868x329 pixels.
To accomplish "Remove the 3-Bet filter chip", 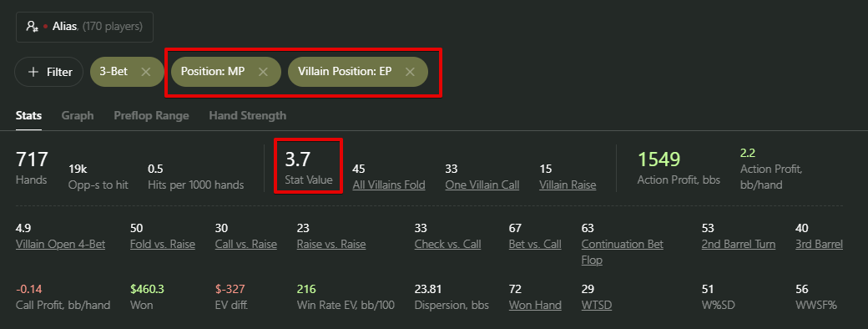I will (x=145, y=72).
